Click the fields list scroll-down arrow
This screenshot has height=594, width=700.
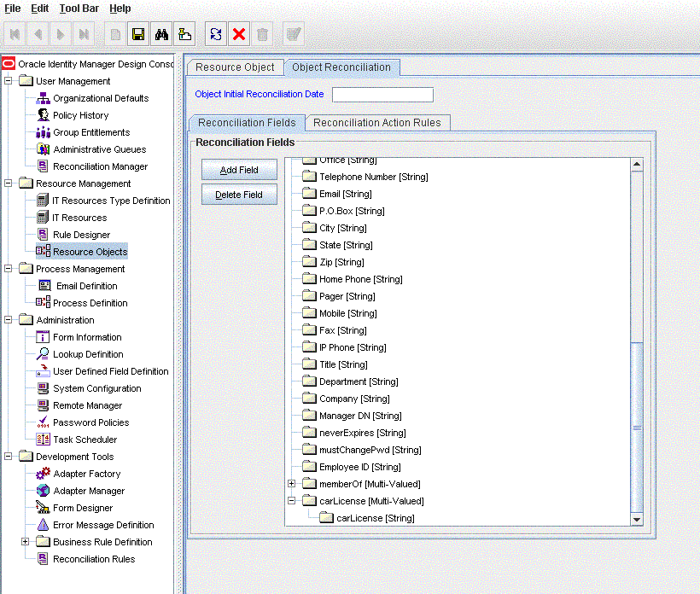pyautogui.click(x=637, y=519)
